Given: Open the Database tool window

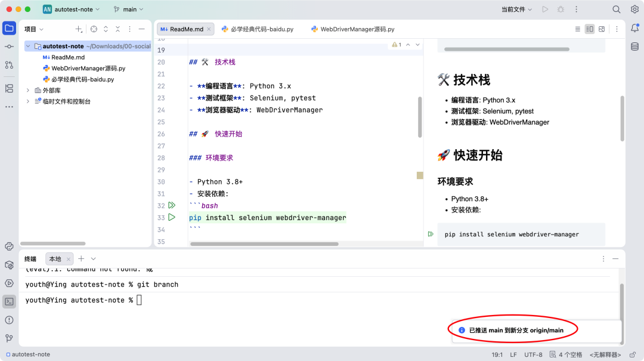Looking at the screenshot, I should point(634,47).
